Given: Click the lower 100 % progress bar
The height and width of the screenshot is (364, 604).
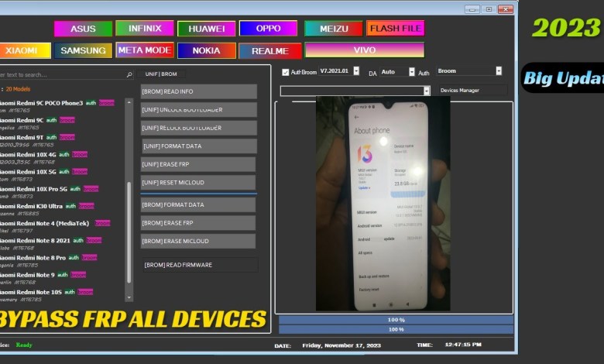Looking at the screenshot, I should pyautogui.click(x=396, y=329).
